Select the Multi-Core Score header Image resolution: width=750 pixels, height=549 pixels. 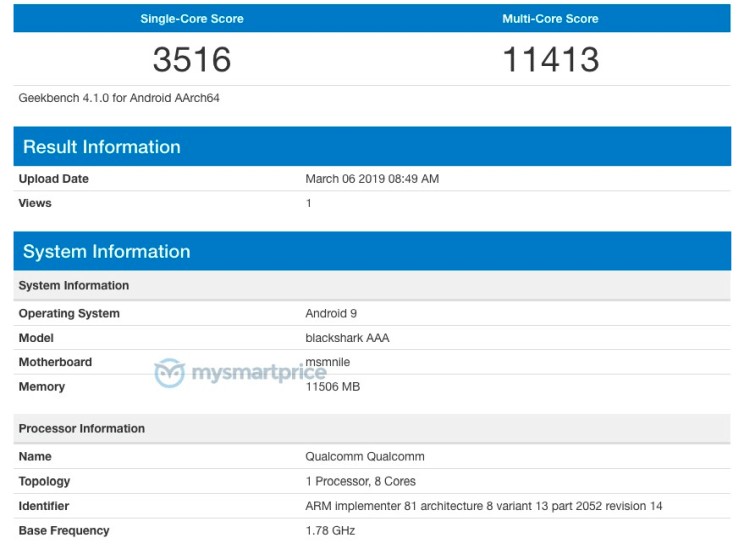[x=551, y=19]
